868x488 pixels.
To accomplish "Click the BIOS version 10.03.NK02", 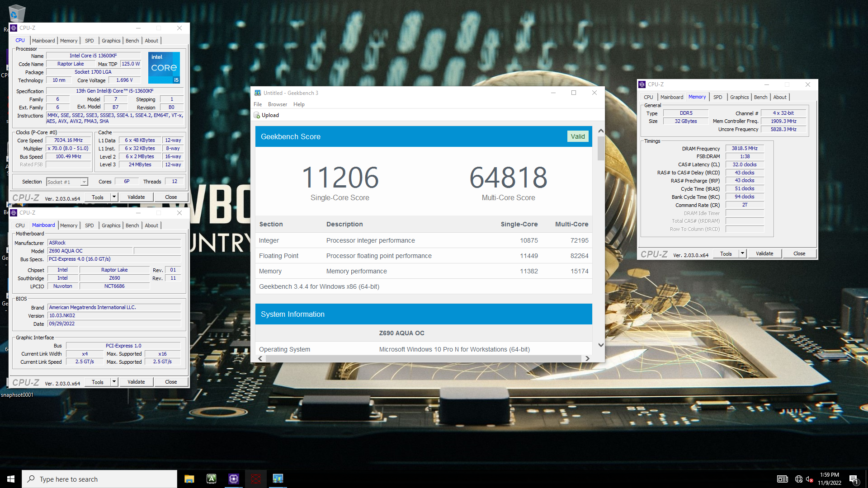I will pos(114,316).
